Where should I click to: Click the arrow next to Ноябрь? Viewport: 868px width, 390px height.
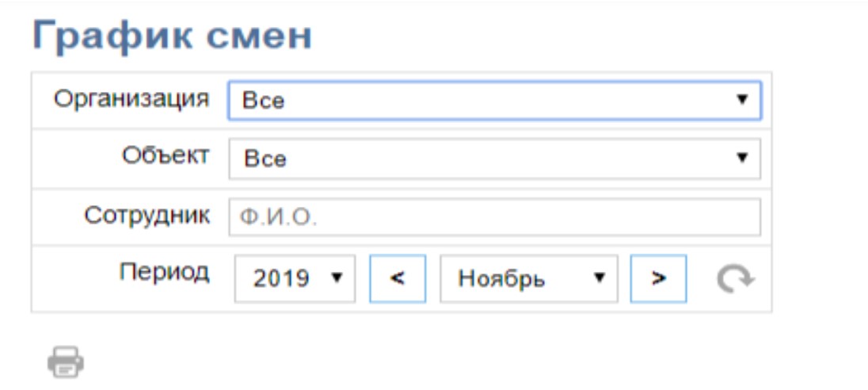point(599,277)
